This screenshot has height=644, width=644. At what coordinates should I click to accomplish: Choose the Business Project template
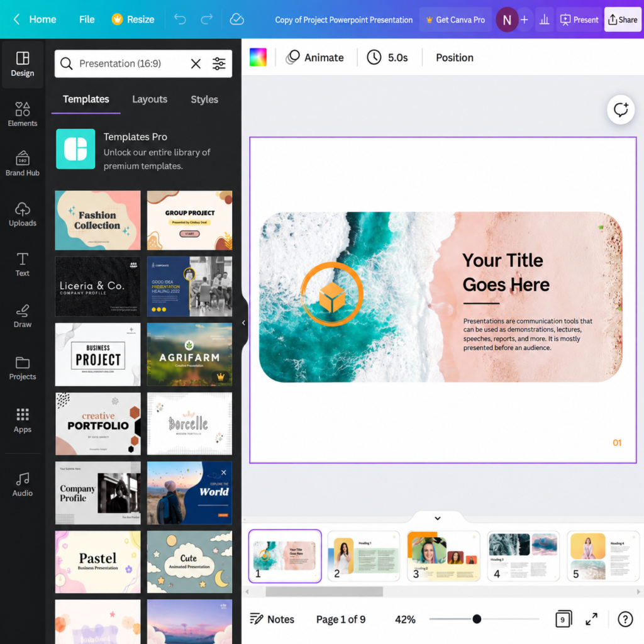coord(97,354)
